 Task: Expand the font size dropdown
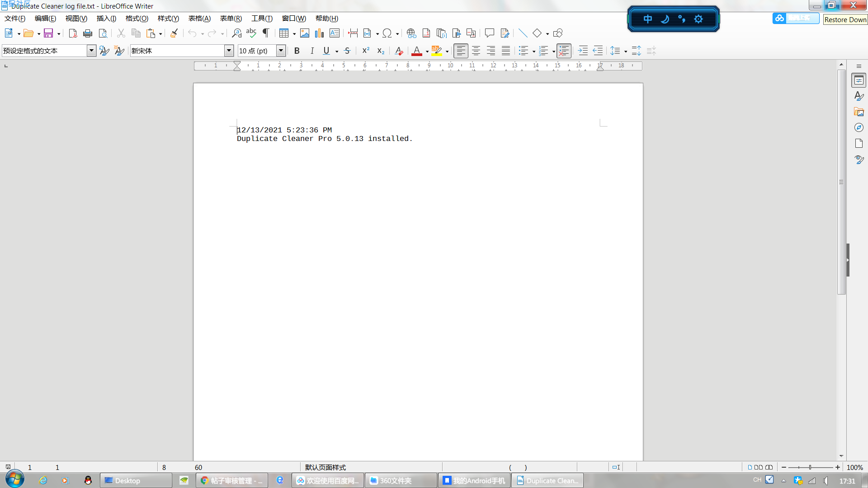281,51
